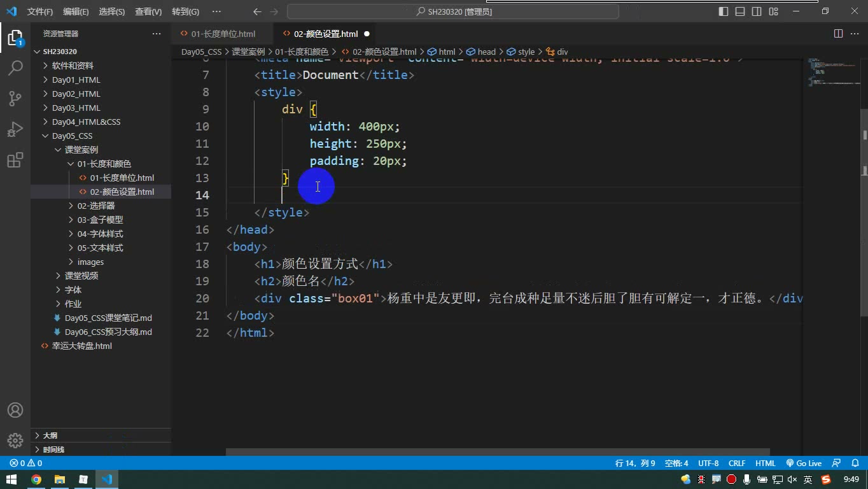Open the Manage settings gear
The width and height of the screenshot is (868, 489).
(x=15, y=440)
